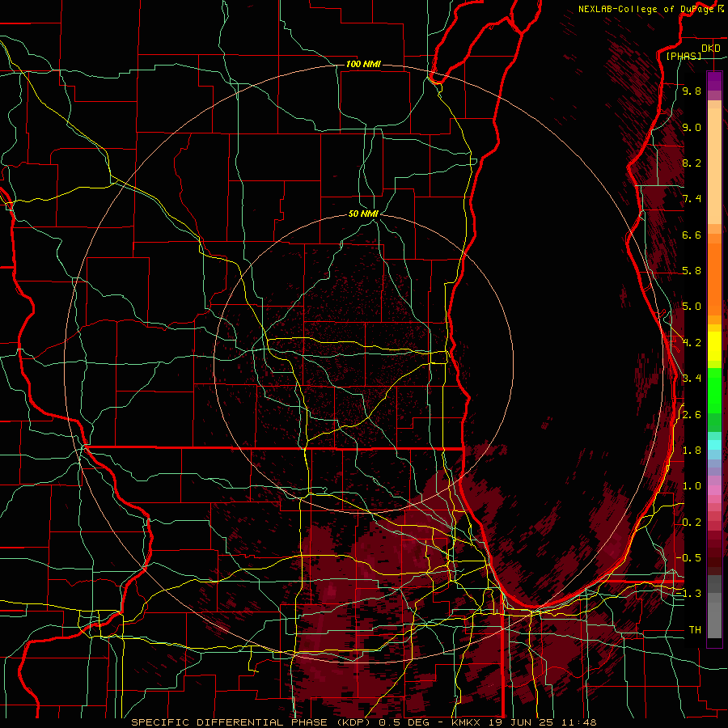This screenshot has width=728, height=728.
Task: Click the 9.8 value on the scale
Action: [x=692, y=91]
